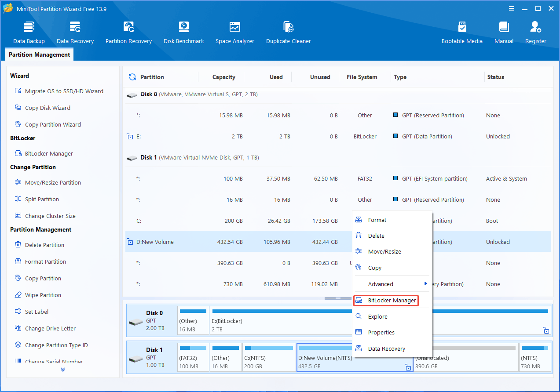Open BitLocker Manager from the context menu

[386, 301]
